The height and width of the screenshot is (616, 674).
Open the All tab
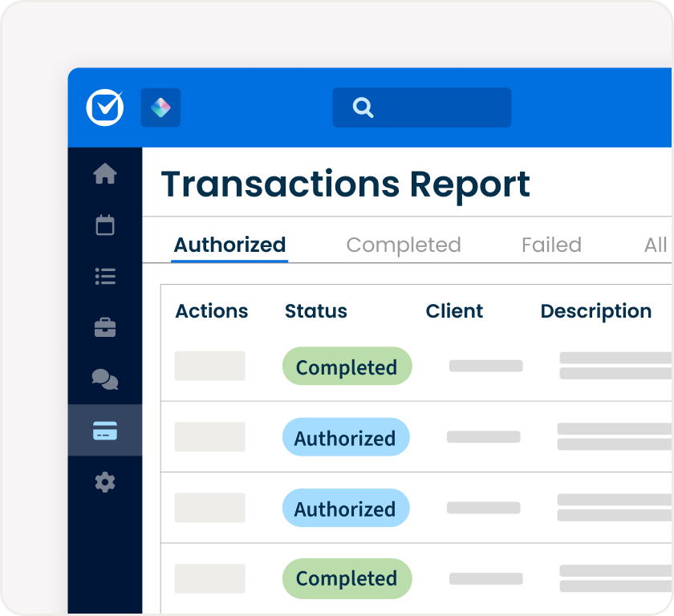point(657,245)
